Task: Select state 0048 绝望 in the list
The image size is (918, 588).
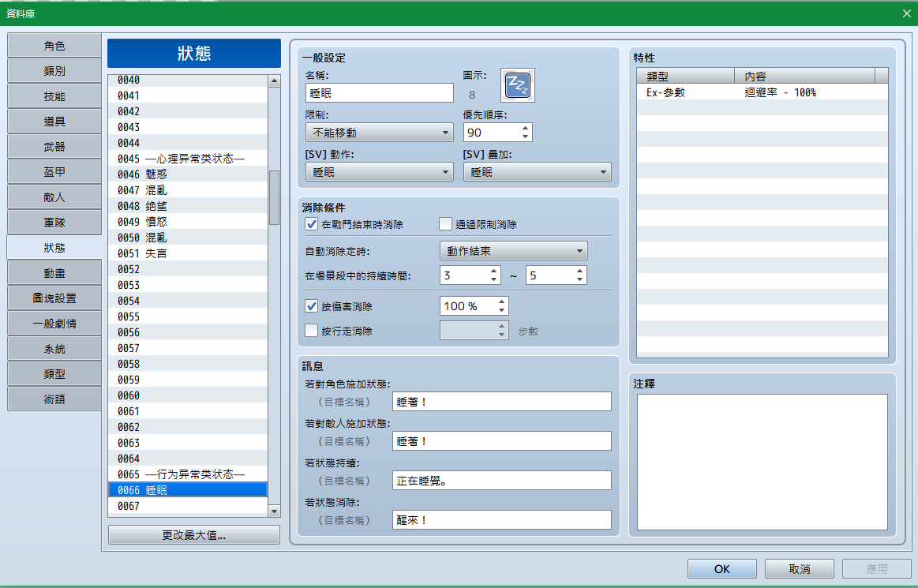Action: (x=187, y=206)
